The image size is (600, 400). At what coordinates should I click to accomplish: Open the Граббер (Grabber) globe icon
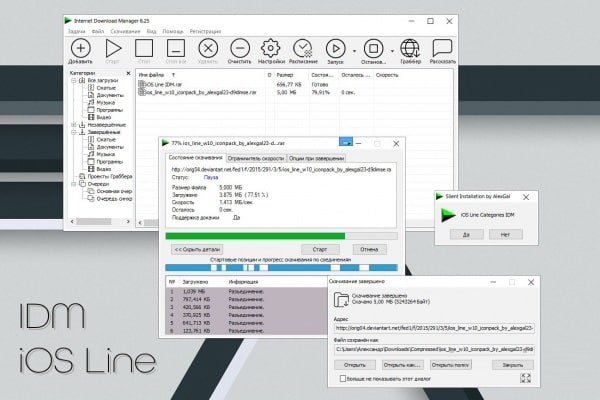click(x=410, y=49)
